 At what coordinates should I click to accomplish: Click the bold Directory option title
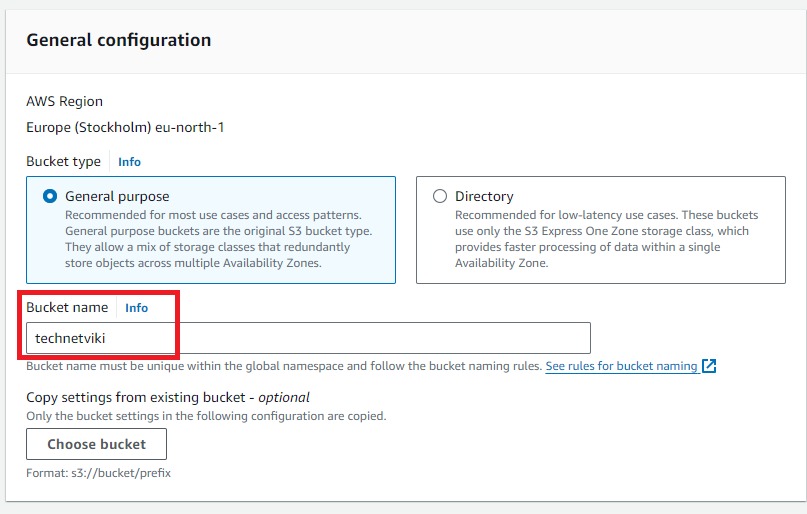[x=484, y=197]
